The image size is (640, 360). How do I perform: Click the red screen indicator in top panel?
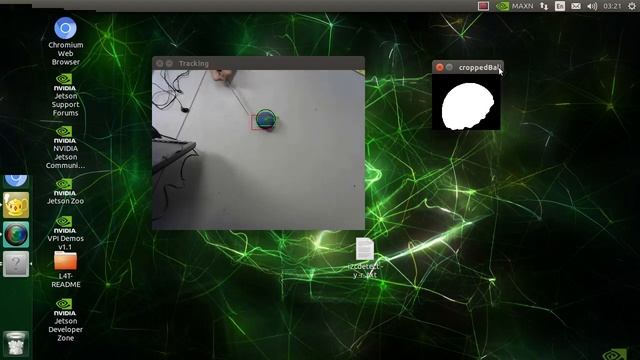click(x=483, y=6)
